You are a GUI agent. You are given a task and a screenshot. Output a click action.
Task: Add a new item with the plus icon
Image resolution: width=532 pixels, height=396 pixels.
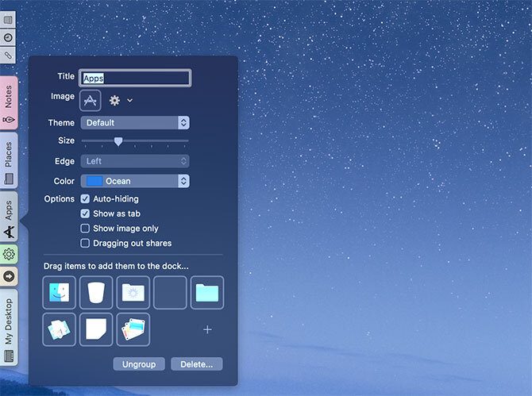207,329
